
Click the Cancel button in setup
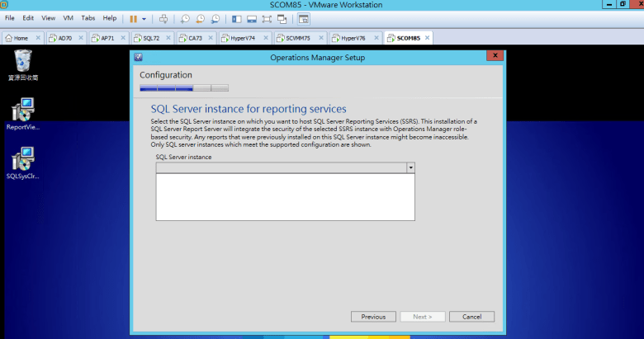tap(471, 317)
